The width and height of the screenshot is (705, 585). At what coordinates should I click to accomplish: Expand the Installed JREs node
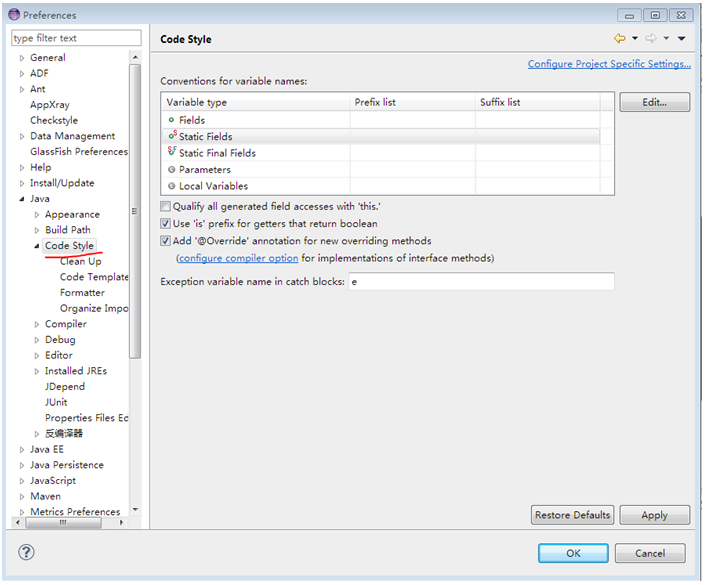[x=37, y=371]
